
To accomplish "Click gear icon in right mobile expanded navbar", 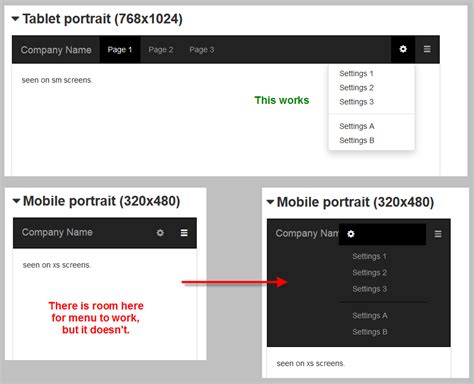I will pos(351,234).
